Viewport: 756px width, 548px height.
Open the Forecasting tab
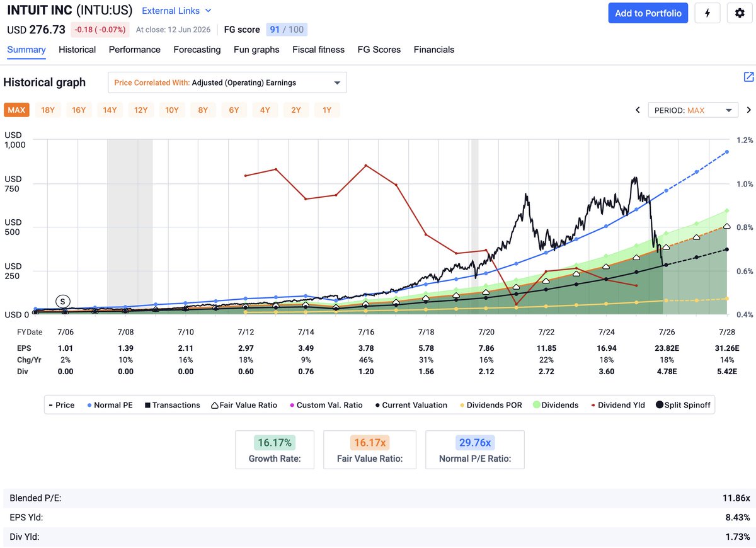[x=197, y=50]
